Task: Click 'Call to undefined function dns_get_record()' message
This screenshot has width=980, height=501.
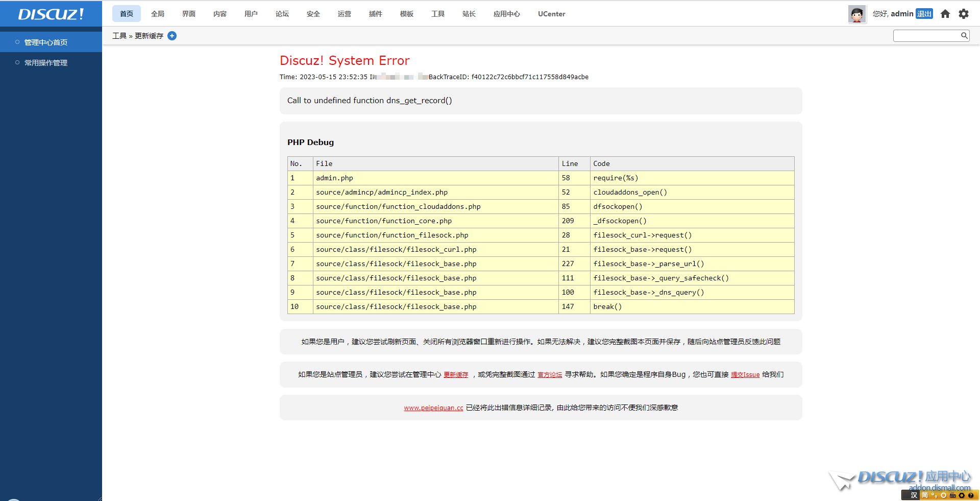Action: [x=370, y=101]
